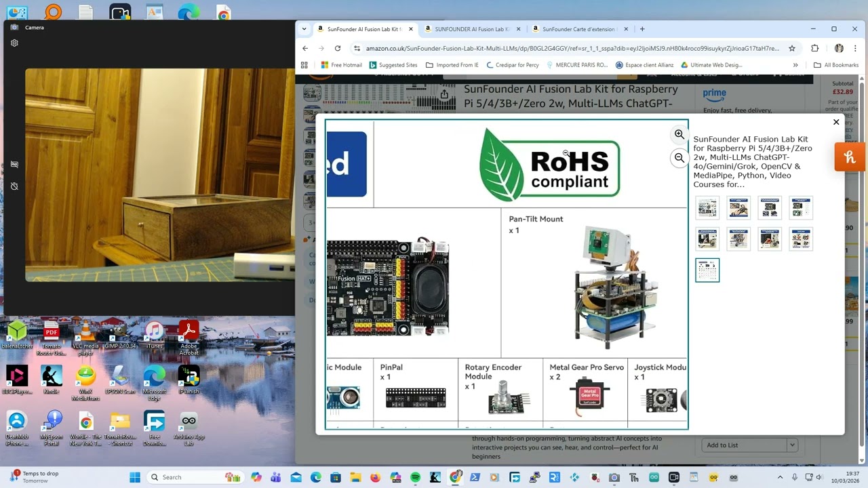Click the Honey extension orange badge
This screenshot has width=868, height=488.
850,157
